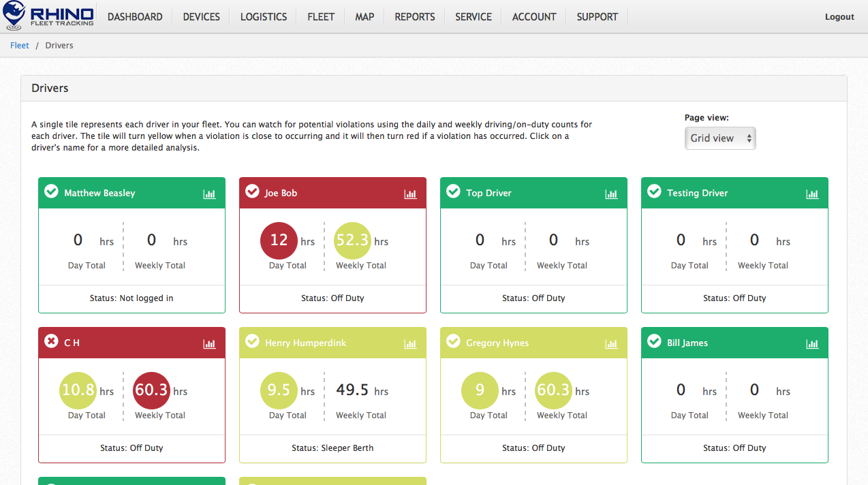Open chart icon on Joe Bob tile
Screen dimensions: 868x485
(410, 194)
